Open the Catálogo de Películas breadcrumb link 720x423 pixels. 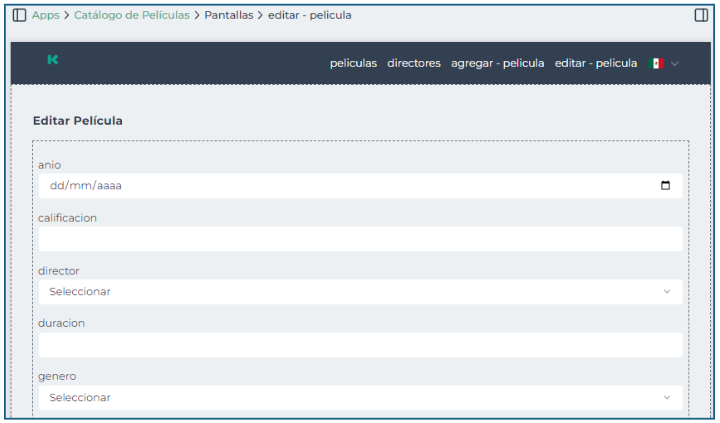coord(131,15)
